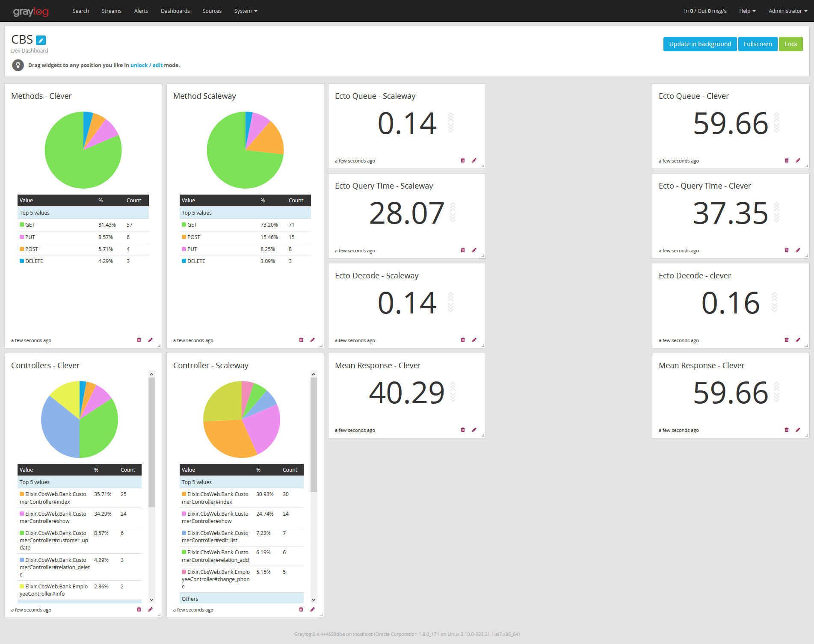Delete the Ecto Decode - clever widget
Screen dimensions: 814x644
(x=787, y=340)
